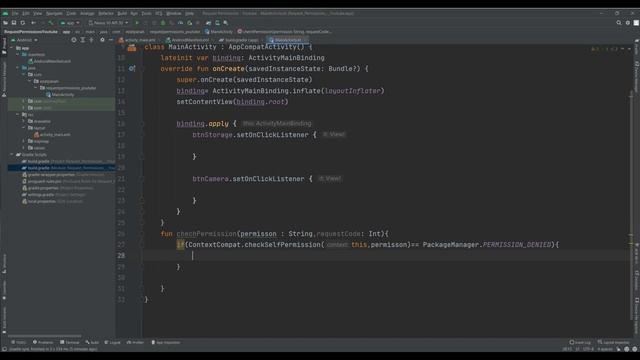Select MainActivity in the project tree
This screenshot has height=360, width=640.
point(60,95)
